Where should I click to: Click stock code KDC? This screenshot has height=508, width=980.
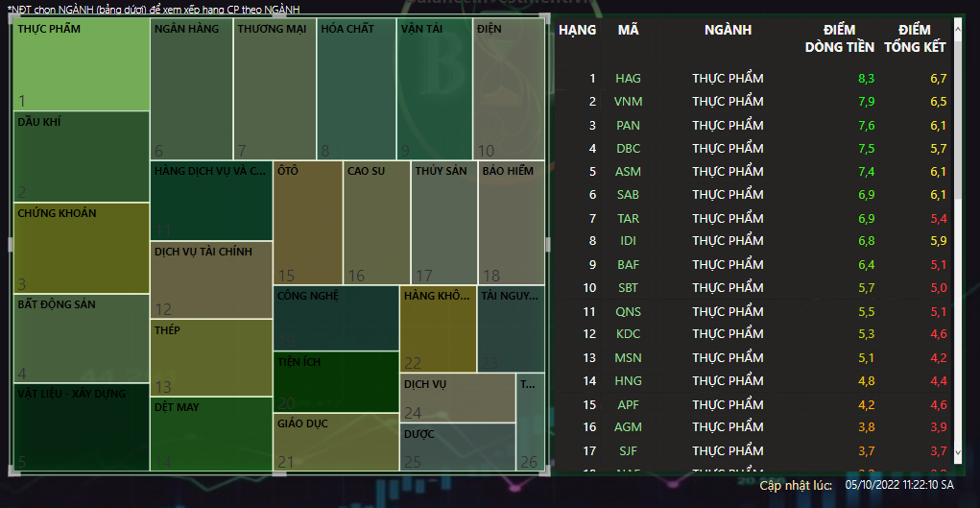pos(628,334)
